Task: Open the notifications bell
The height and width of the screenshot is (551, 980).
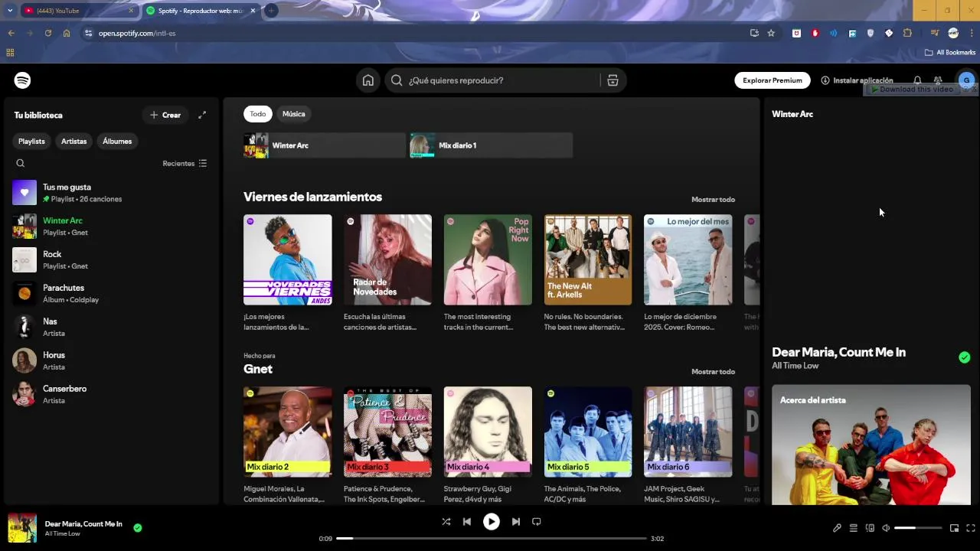Action: [917, 80]
